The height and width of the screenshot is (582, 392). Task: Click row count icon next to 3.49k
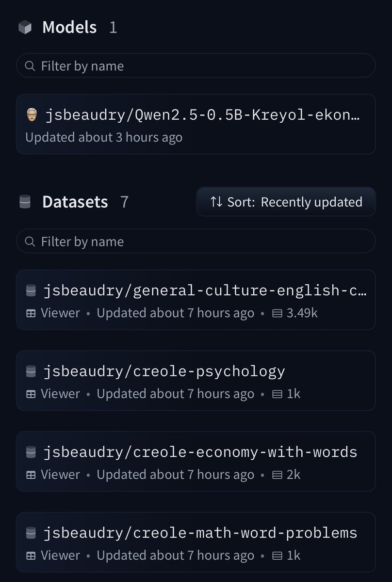tap(278, 313)
